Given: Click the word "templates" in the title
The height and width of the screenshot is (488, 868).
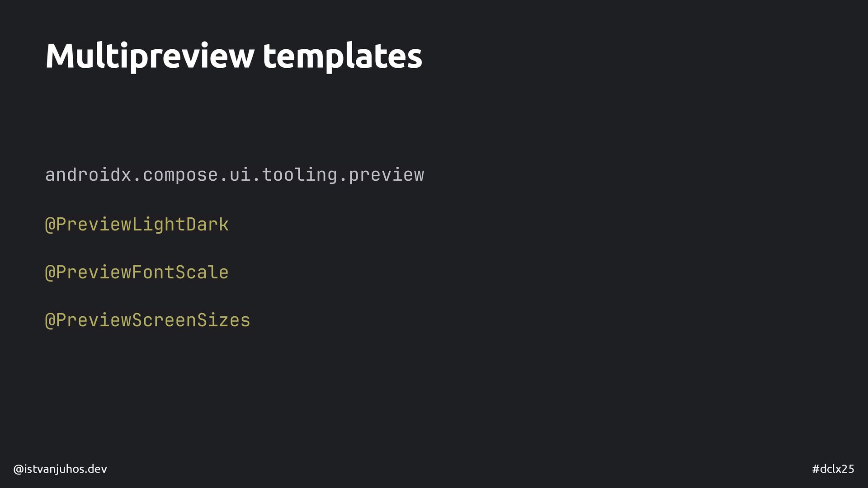Looking at the screenshot, I should [342, 56].
